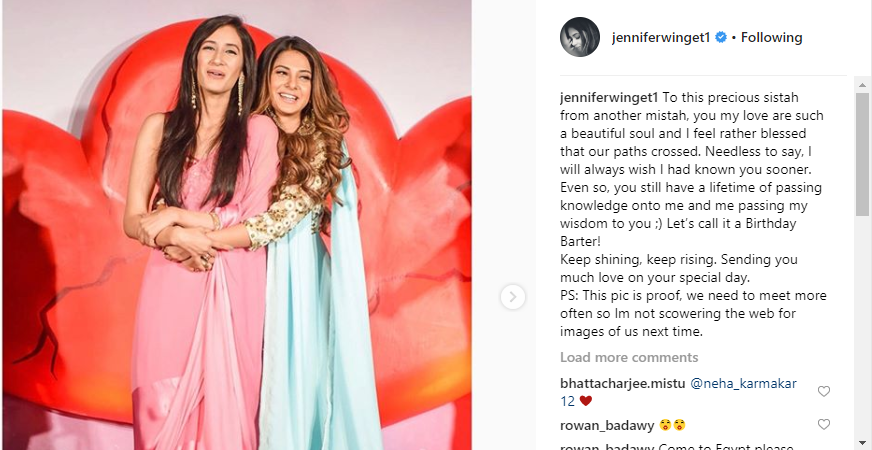872x450 pixels.
Task: Click the post caption text
Action: (x=693, y=214)
